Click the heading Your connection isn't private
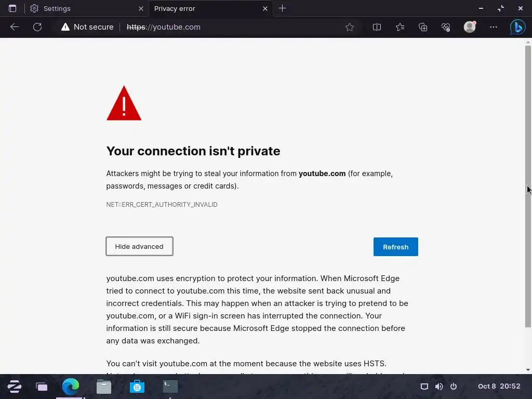Viewport: 532px width, 399px height. pos(193,151)
